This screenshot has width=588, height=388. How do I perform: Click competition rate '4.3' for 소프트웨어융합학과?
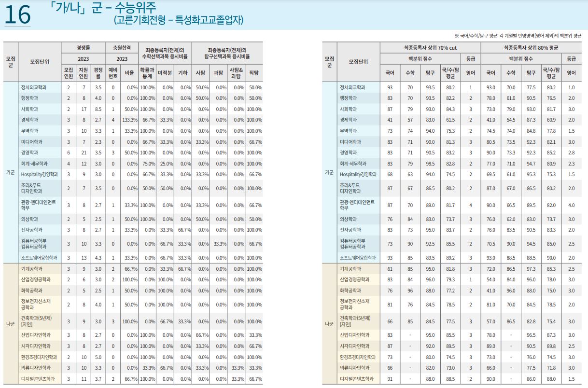[x=98, y=258]
